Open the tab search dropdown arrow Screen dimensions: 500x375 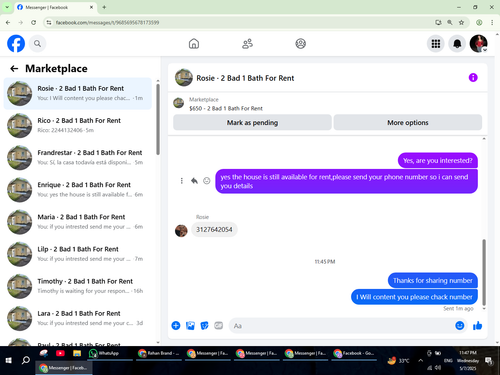[x=7, y=7]
